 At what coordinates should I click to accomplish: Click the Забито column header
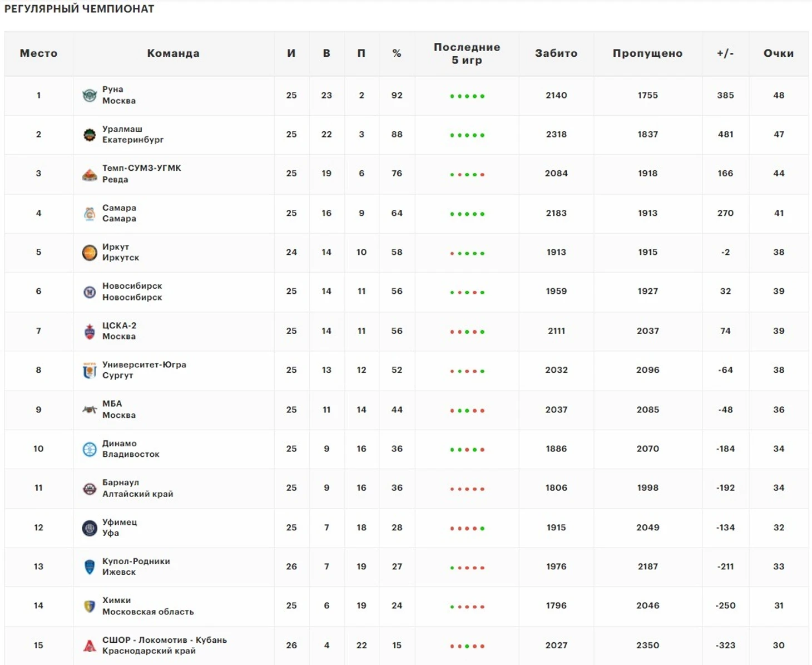tap(556, 53)
